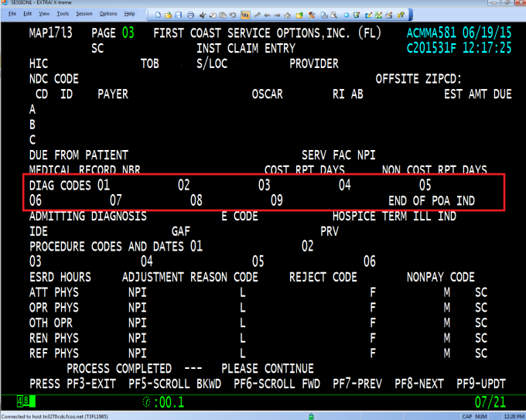The height and width of the screenshot is (420, 526).
Task: Click the Open folder toolbar icon
Action: (x=169, y=14)
